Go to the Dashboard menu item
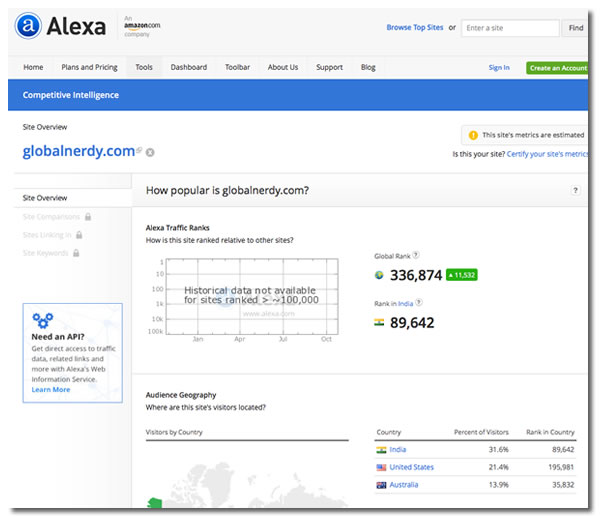This screenshot has width=600, height=517. (x=189, y=67)
